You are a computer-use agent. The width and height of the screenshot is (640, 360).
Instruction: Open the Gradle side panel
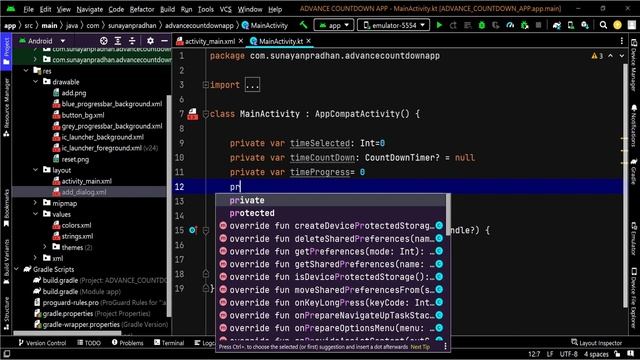click(x=634, y=172)
